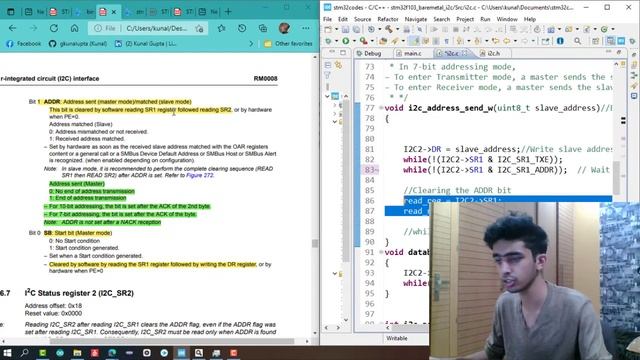Click the Save All toolbar icon
640x360 pixels.
click(x=356, y=29)
